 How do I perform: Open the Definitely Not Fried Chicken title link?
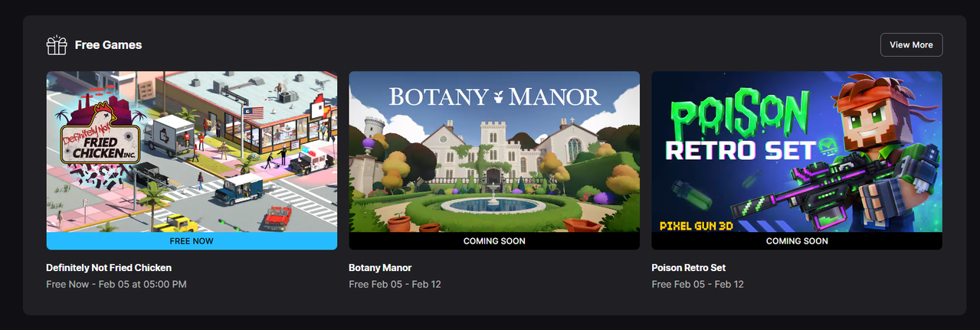tap(109, 268)
